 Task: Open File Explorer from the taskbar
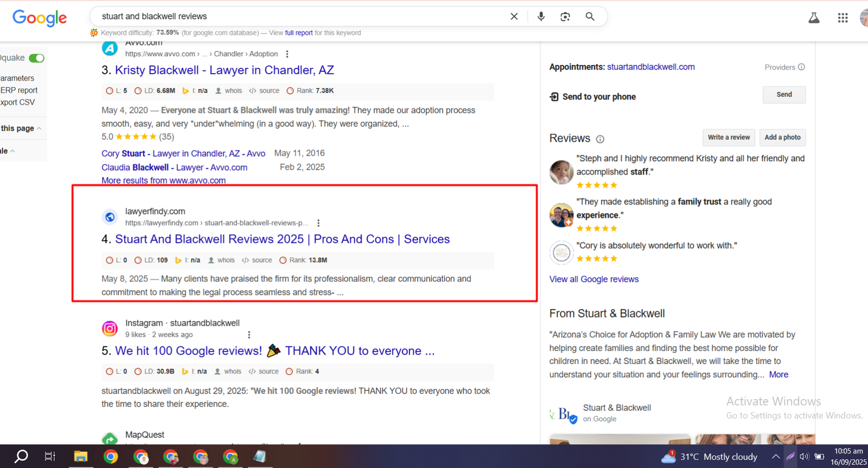click(x=80, y=457)
